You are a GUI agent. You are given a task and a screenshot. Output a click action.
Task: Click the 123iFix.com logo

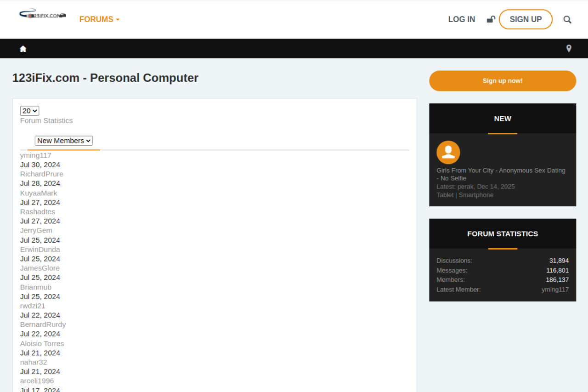pyautogui.click(x=43, y=14)
